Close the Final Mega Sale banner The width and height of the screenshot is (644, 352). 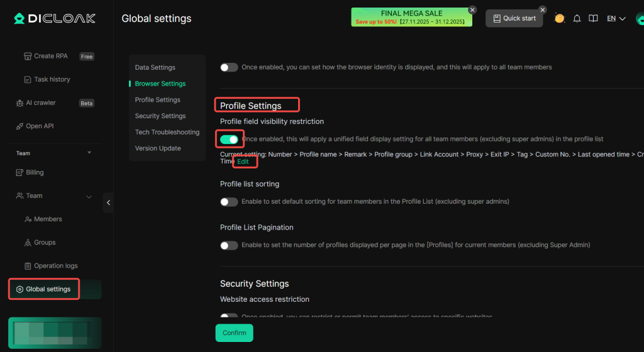[472, 10]
